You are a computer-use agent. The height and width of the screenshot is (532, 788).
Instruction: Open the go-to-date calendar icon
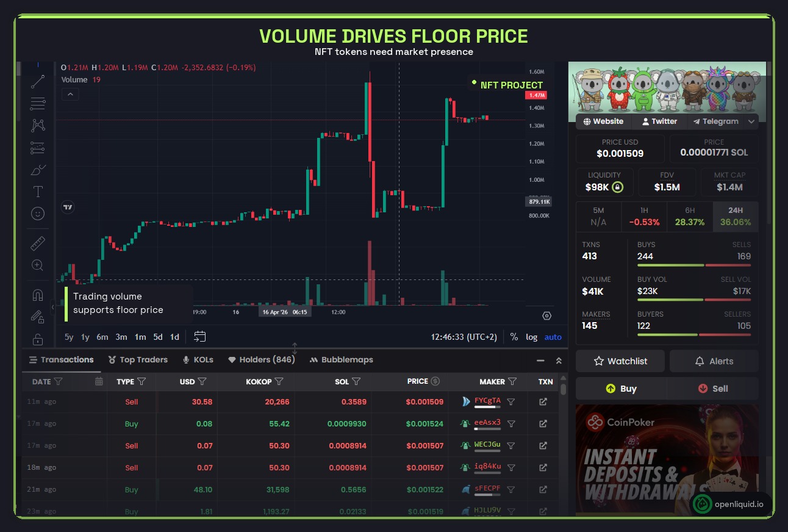[x=199, y=336]
